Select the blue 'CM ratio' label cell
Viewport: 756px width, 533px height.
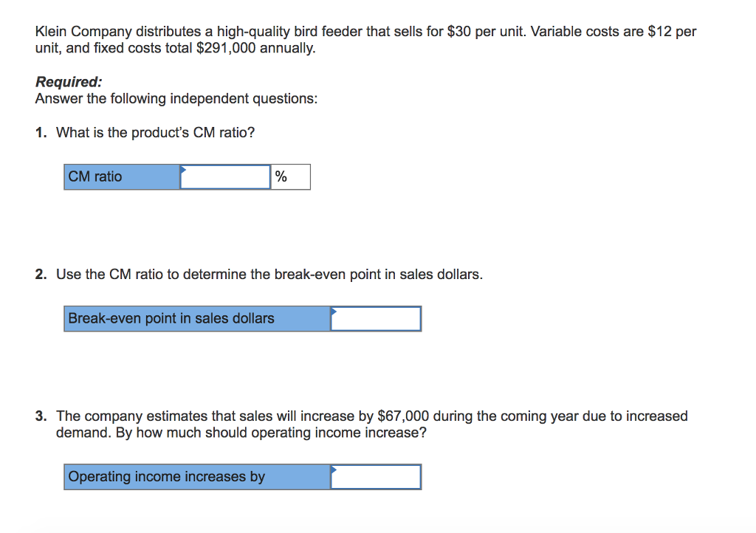pyautogui.click(x=122, y=177)
